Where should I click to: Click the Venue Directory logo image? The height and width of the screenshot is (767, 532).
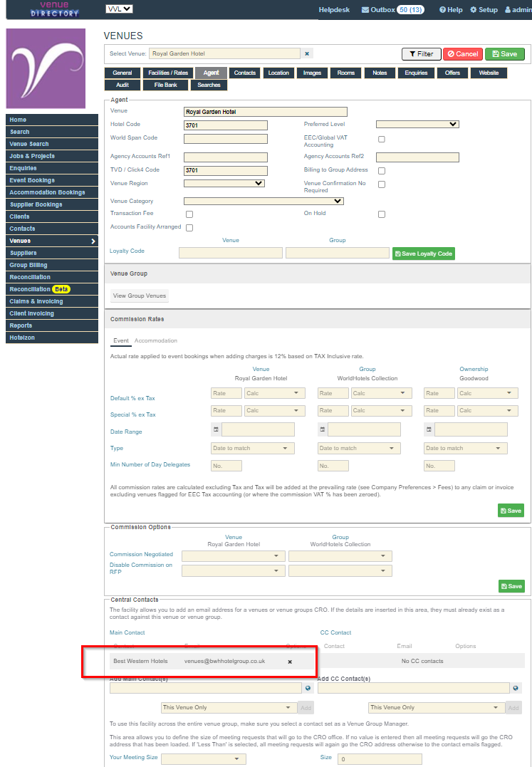coord(54,9)
